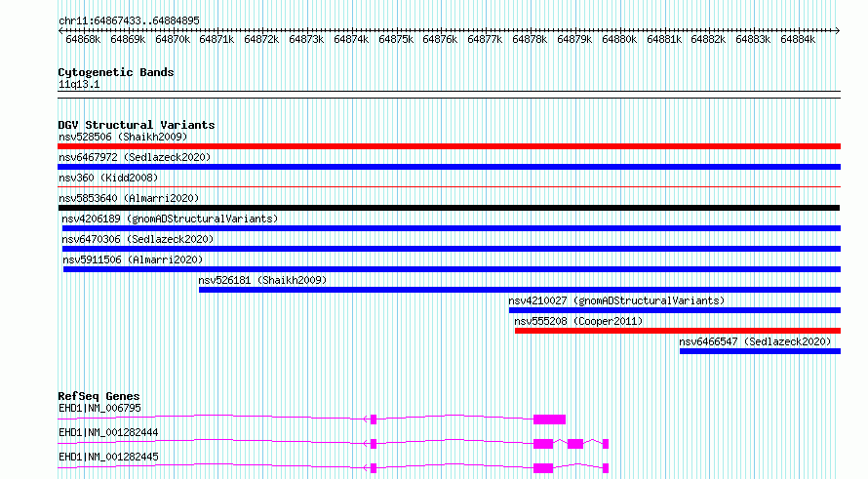
Task: Click the blue nsv5911506 variant bar
Action: pyautogui.click(x=452, y=269)
